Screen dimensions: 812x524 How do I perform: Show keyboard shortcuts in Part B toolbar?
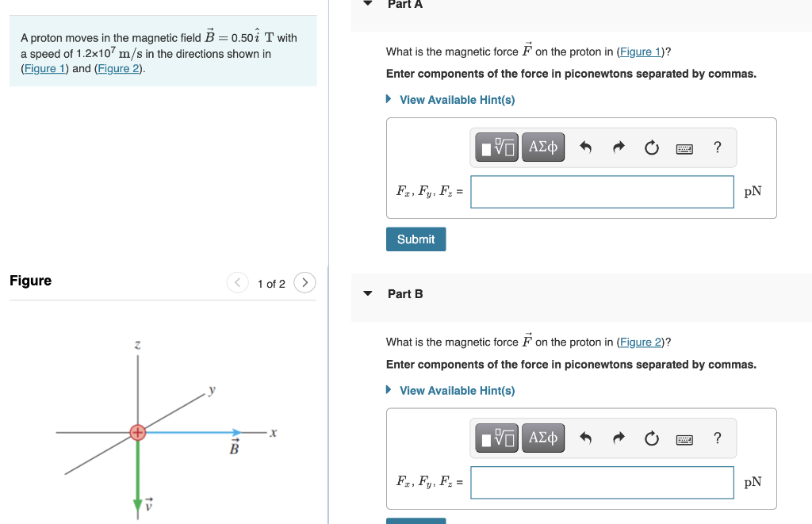pyautogui.click(x=684, y=440)
